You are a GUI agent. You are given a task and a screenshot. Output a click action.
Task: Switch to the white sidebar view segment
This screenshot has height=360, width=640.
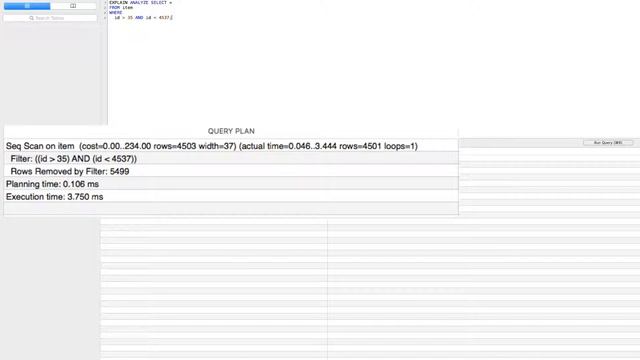pyautogui.click(x=73, y=6)
